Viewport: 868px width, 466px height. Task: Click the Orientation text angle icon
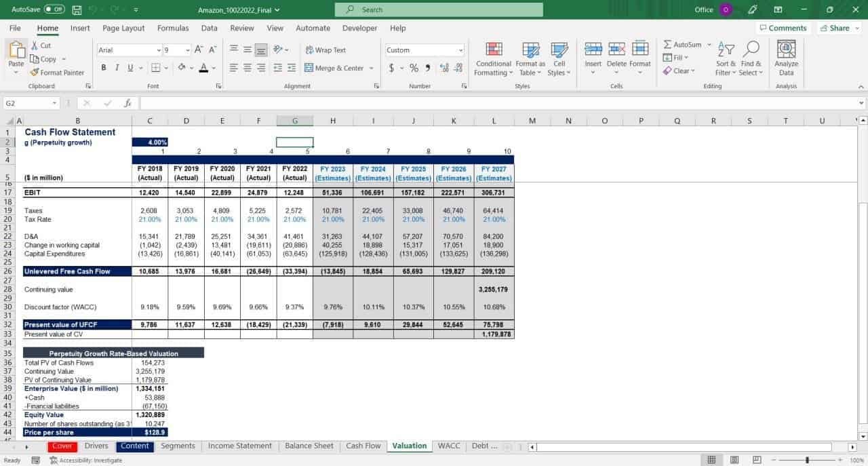pyautogui.click(x=277, y=50)
